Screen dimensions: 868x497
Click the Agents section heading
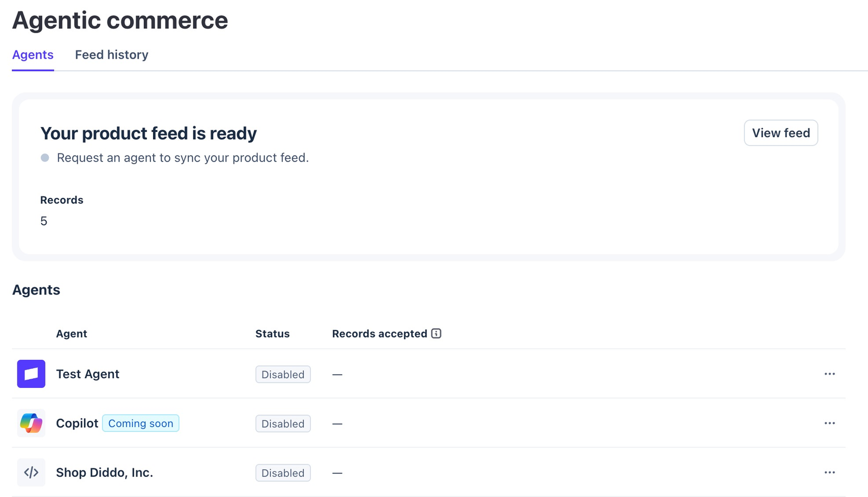tap(36, 290)
